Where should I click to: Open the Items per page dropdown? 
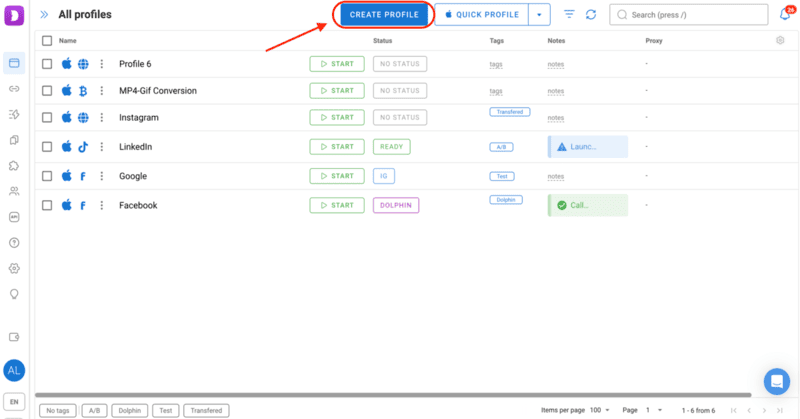pyautogui.click(x=600, y=410)
